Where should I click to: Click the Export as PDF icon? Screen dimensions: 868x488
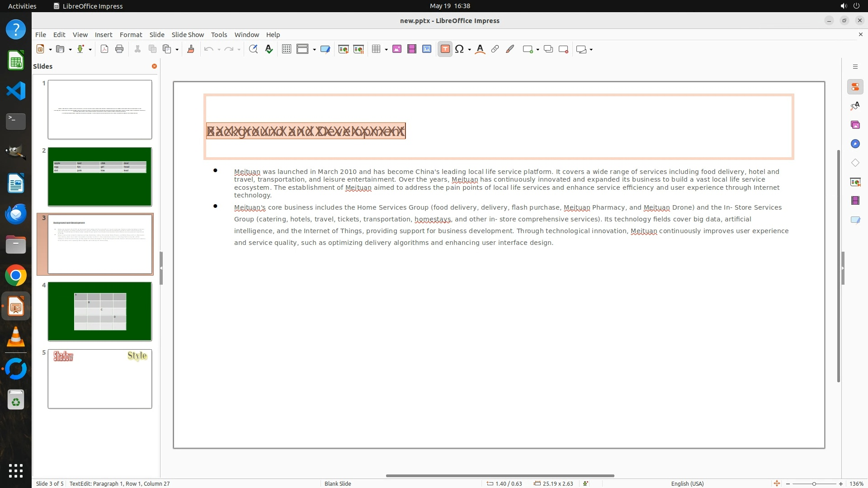(x=104, y=49)
